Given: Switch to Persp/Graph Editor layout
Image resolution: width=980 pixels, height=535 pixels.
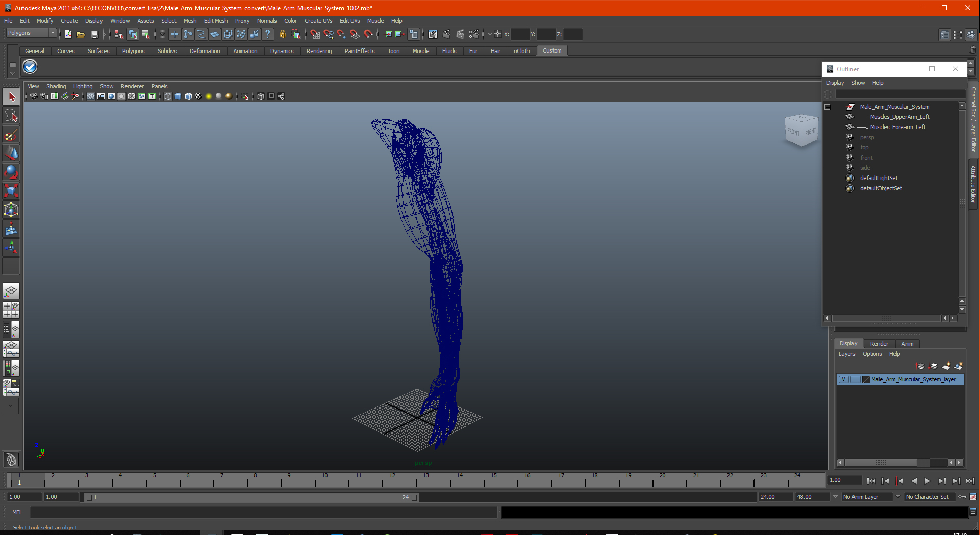Looking at the screenshot, I should click(x=11, y=349).
